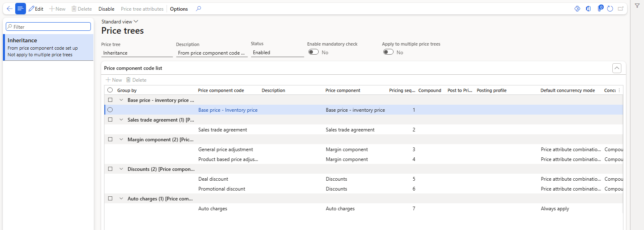Click New in the component code list
644x230 pixels.
pyautogui.click(x=114, y=80)
